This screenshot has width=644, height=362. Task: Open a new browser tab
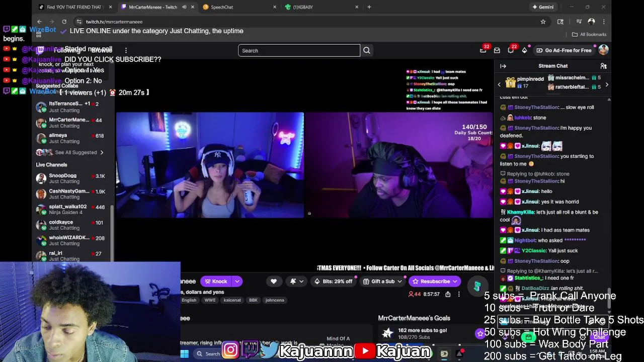(369, 7)
